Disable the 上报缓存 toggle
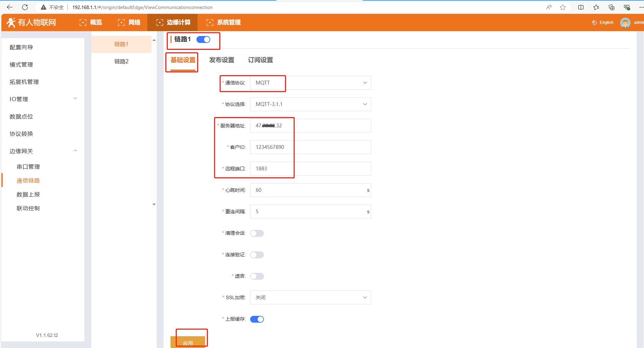Viewport: 644px width, 348px height. [257, 319]
